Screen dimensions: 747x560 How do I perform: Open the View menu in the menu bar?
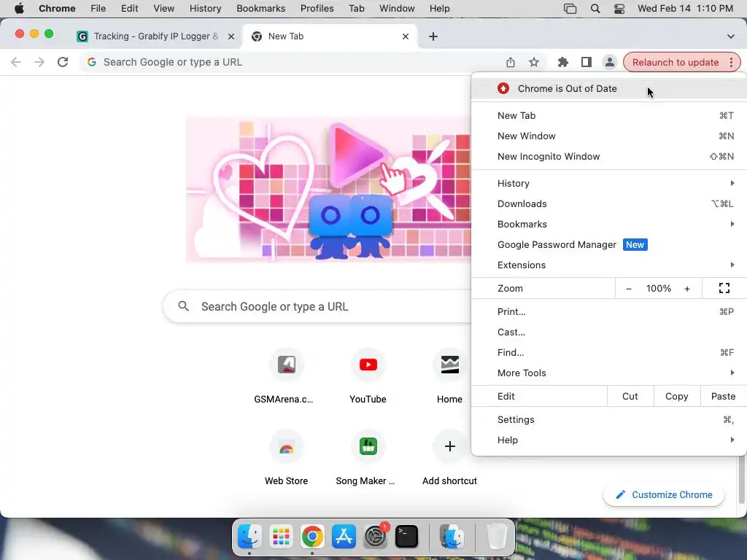[x=164, y=9]
